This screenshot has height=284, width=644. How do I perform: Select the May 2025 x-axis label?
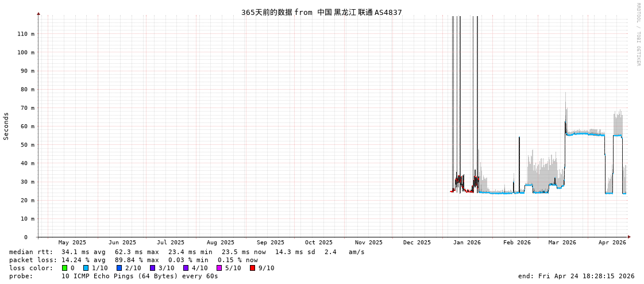tap(72, 243)
